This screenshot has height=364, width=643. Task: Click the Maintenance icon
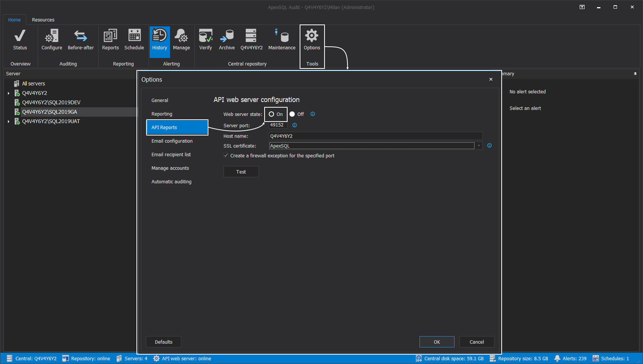pos(282,40)
